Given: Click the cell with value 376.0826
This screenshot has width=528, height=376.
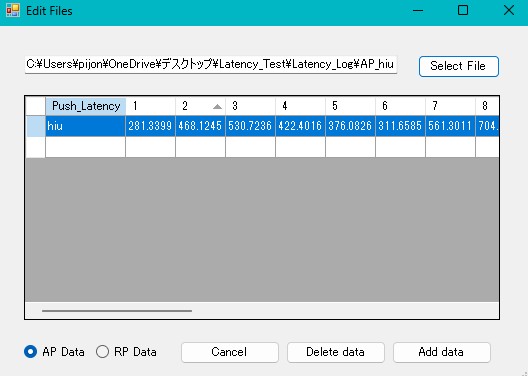Looking at the screenshot, I should click(350, 126).
